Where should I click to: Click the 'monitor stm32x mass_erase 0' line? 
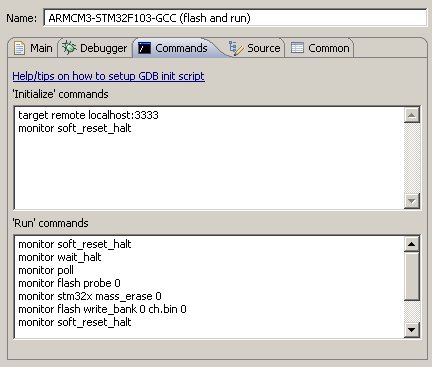(90, 296)
